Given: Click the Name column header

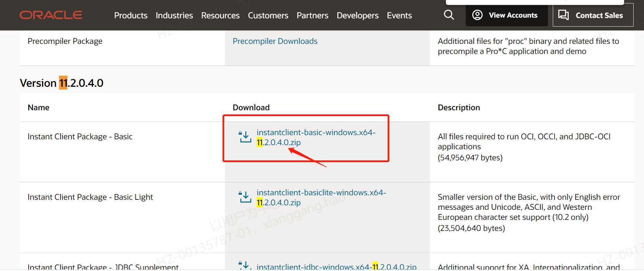Looking at the screenshot, I should coord(38,108).
